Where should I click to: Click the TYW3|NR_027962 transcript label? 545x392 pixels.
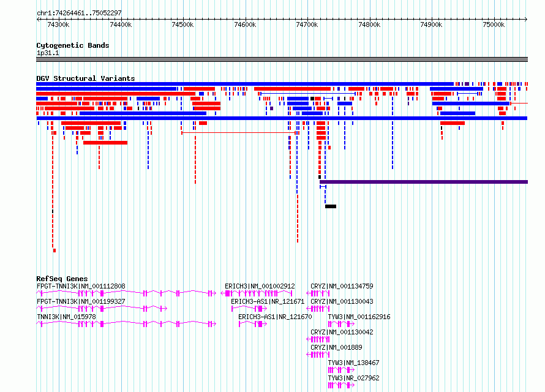pyautogui.click(x=353, y=378)
